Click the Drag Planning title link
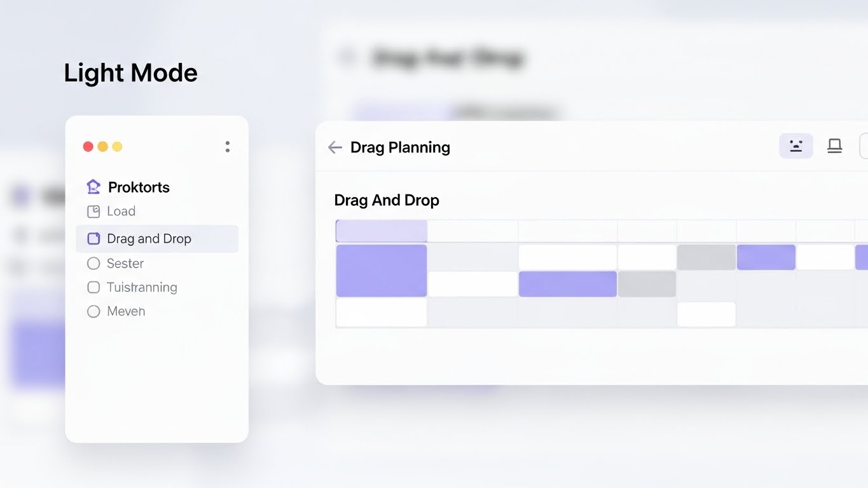This screenshot has height=488, width=868. (x=399, y=147)
